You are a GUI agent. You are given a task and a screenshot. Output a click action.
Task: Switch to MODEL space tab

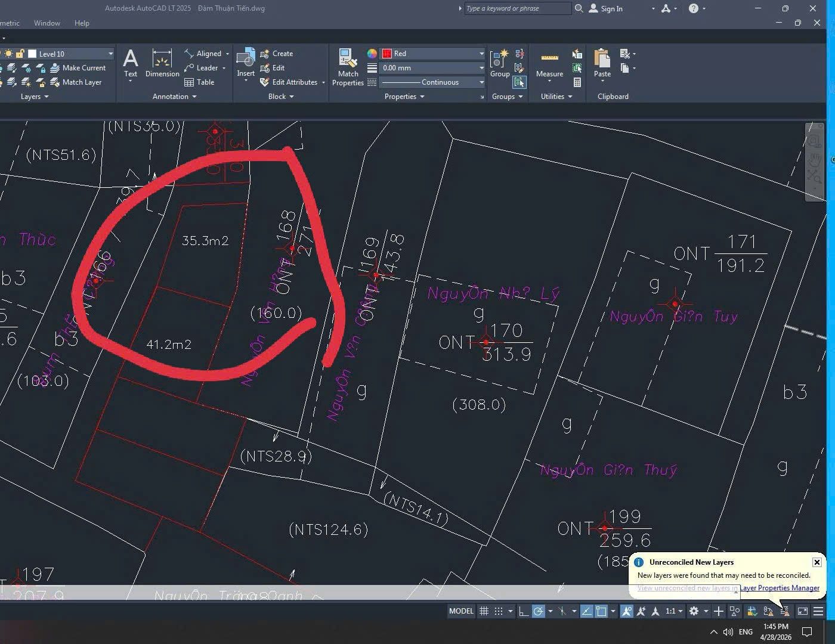click(x=461, y=611)
